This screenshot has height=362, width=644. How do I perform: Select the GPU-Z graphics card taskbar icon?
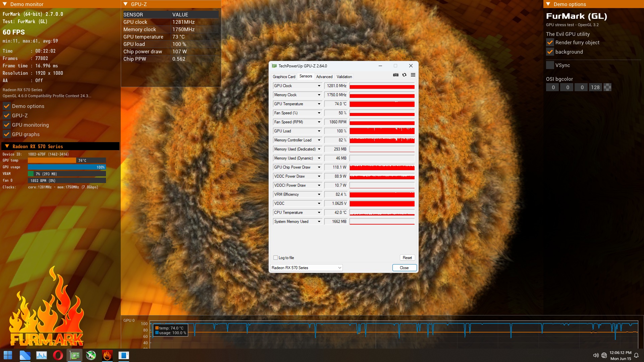(x=74, y=355)
